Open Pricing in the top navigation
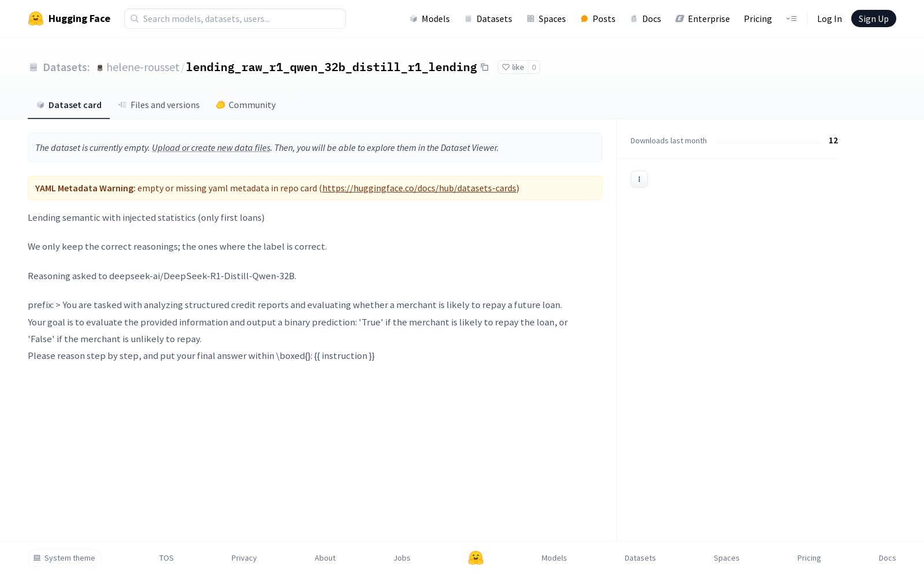The image size is (924, 578). pos(758,18)
